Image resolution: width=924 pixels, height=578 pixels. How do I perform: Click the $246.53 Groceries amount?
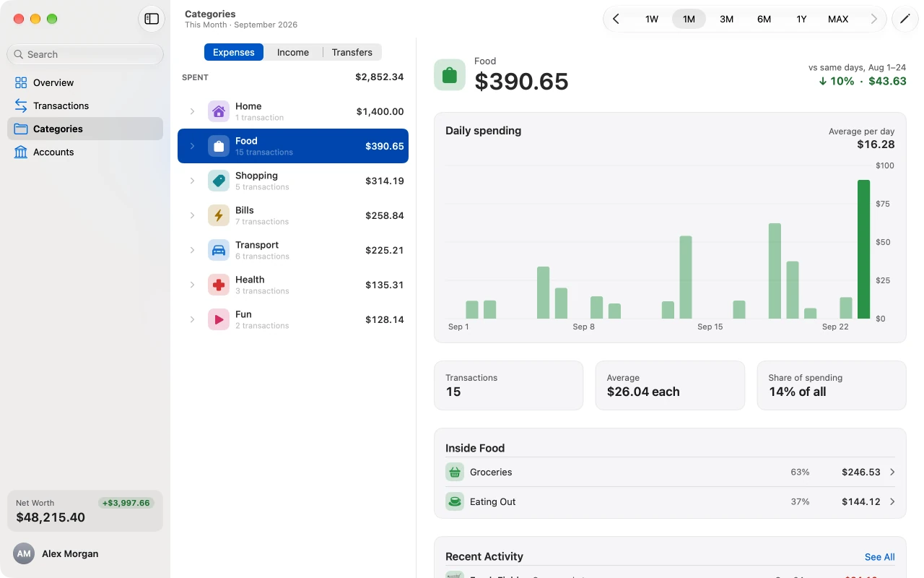(861, 472)
